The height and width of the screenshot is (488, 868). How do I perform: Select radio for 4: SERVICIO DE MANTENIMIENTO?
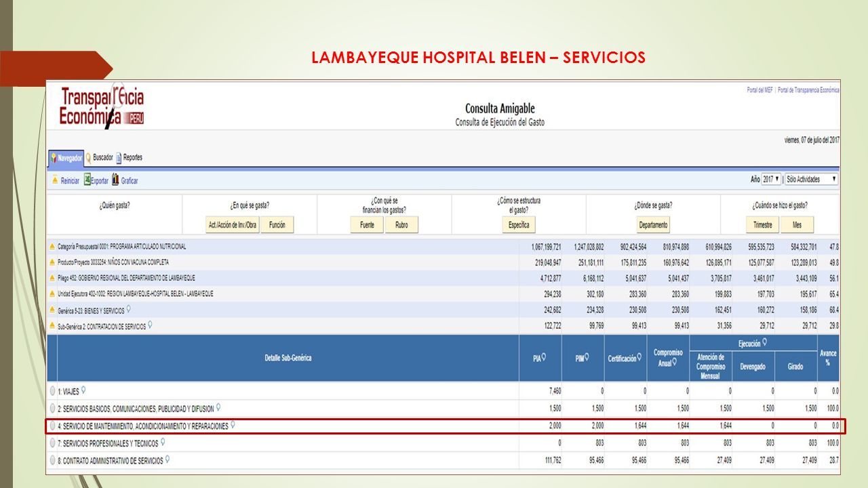click(53, 426)
